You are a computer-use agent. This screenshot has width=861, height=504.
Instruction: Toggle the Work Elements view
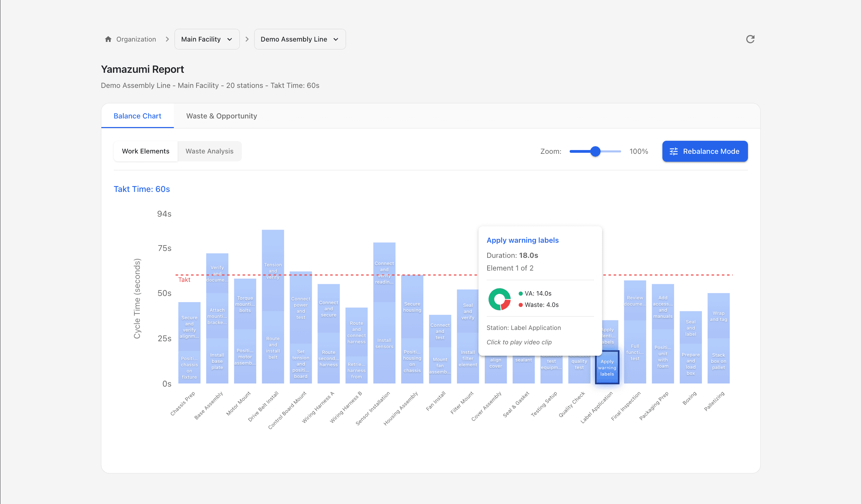(x=145, y=151)
